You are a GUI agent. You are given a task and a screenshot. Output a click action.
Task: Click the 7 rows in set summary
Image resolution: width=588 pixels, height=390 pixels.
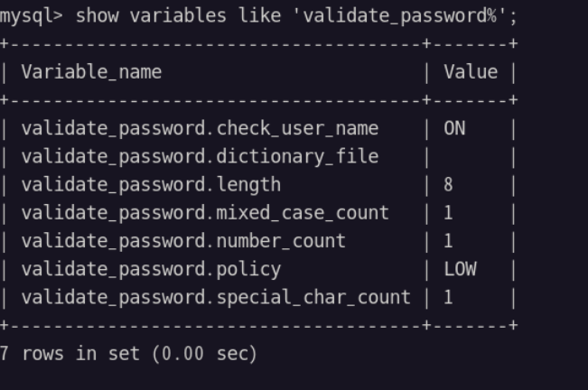[x=128, y=354]
